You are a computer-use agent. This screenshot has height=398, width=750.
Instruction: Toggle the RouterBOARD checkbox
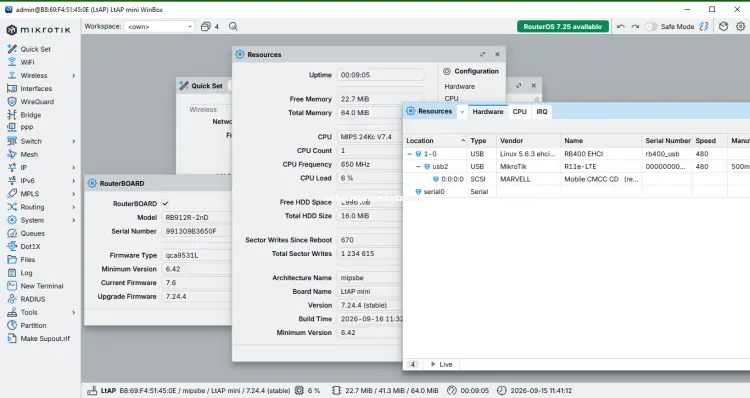pyautogui.click(x=165, y=203)
